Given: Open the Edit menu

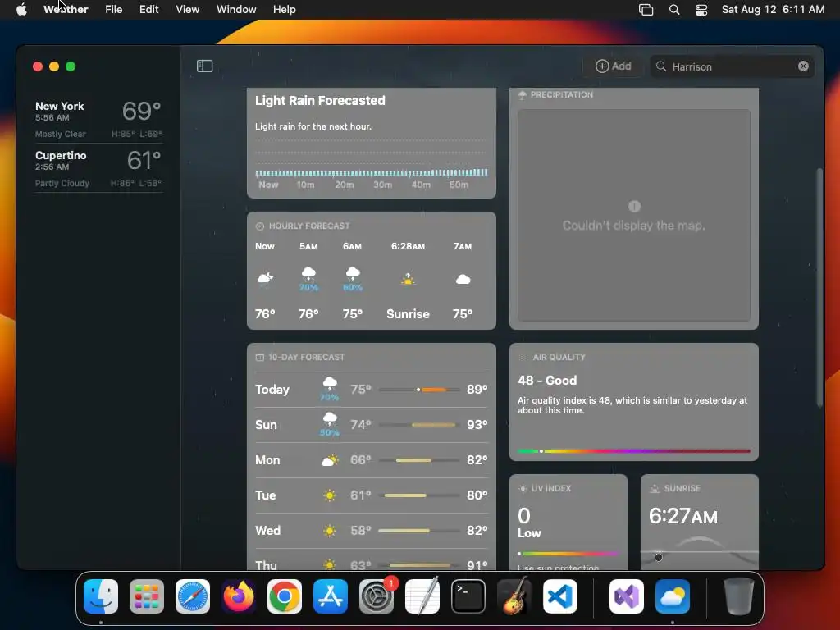Looking at the screenshot, I should click(148, 9).
